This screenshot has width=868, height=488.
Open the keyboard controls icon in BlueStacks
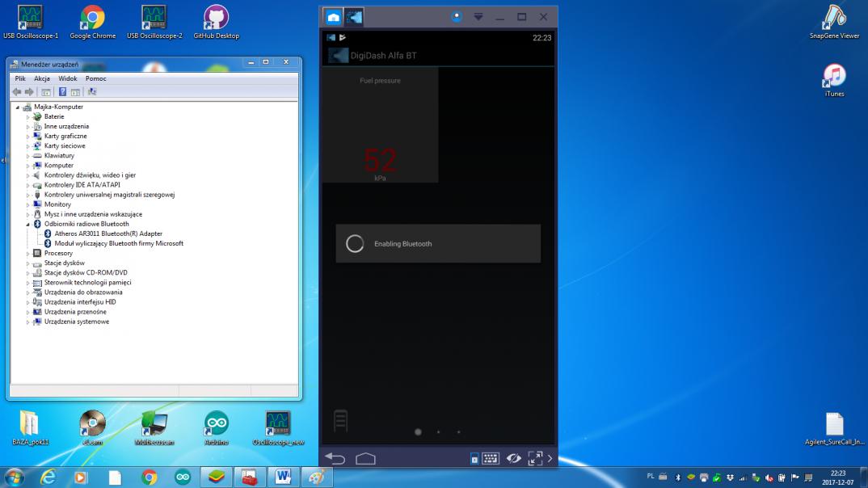click(x=491, y=459)
